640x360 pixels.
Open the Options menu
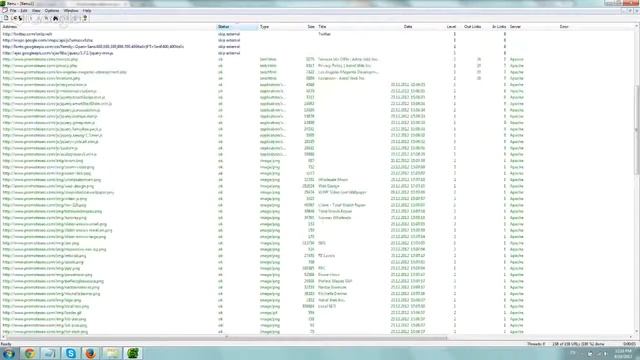click(52, 11)
